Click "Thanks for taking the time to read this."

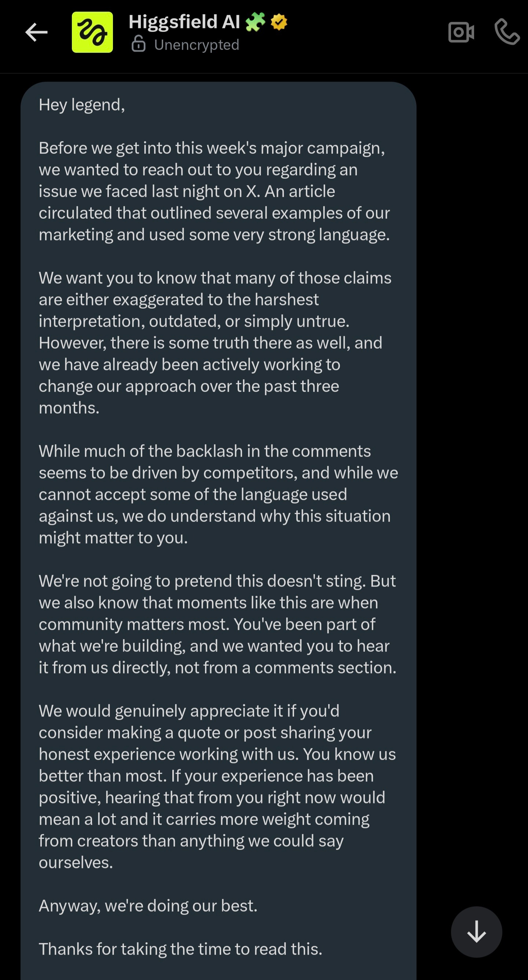click(180, 949)
